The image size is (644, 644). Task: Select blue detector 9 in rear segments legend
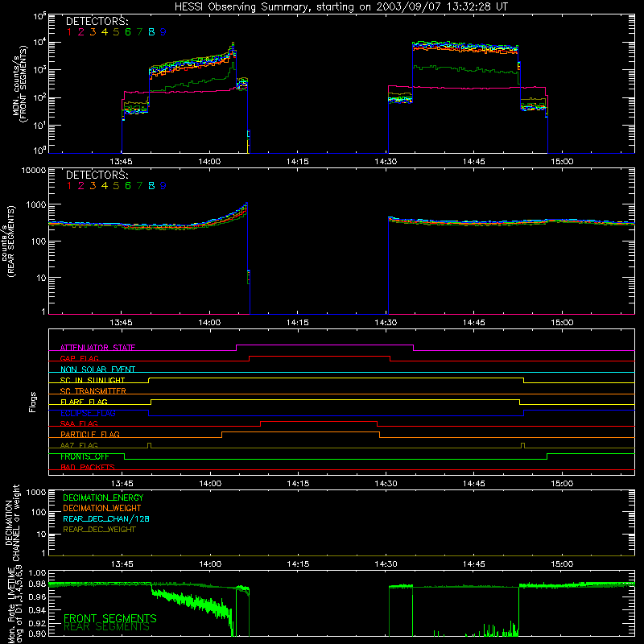(x=163, y=186)
